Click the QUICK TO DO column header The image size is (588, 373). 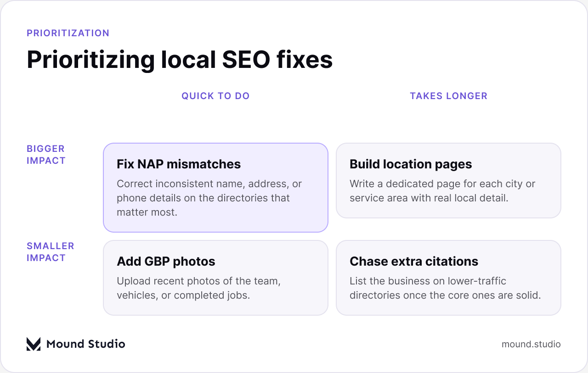(215, 96)
